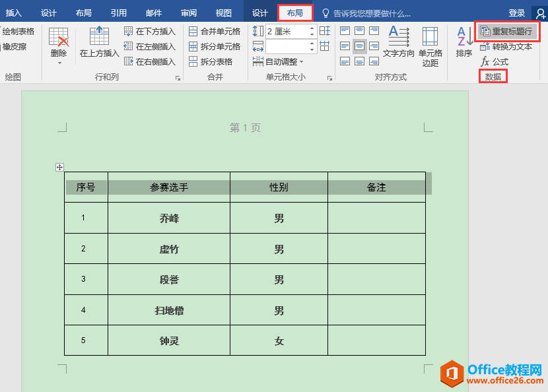Toggle the Align Center alignment button
Image resolution: width=548 pixels, height=392 pixels.
click(359, 46)
